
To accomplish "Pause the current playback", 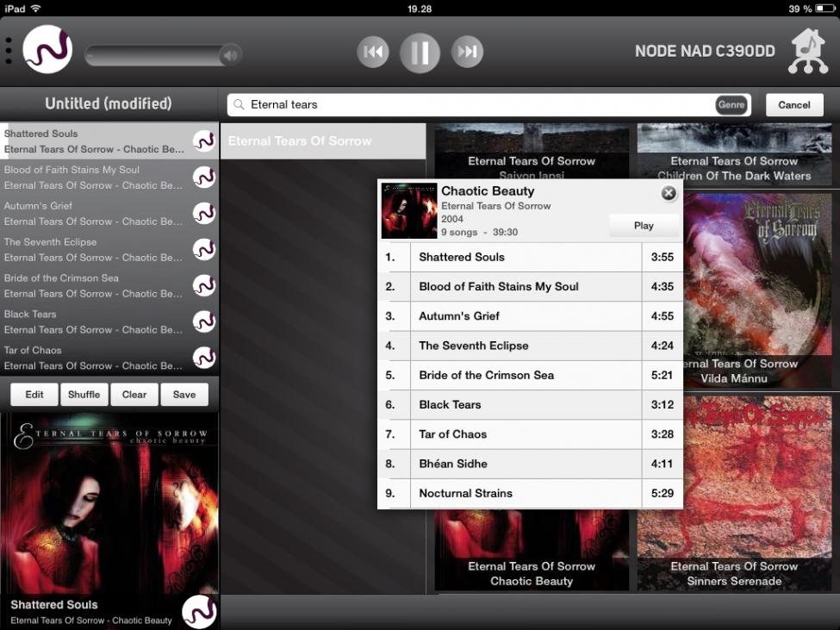I will [x=420, y=53].
